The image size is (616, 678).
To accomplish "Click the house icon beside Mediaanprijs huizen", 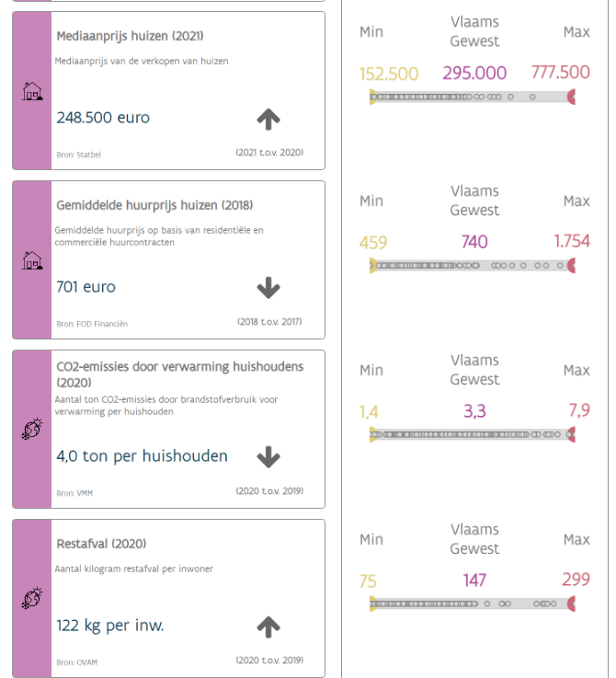I will coord(32,91).
